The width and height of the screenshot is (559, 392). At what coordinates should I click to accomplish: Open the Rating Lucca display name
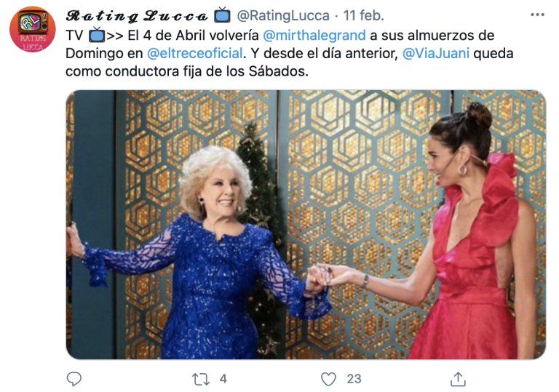(x=137, y=16)
